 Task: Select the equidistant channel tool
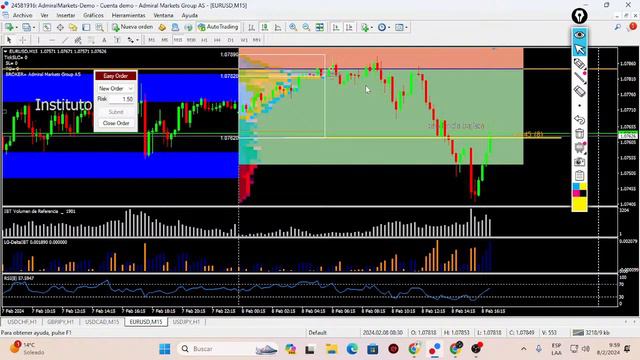point(78,40)
